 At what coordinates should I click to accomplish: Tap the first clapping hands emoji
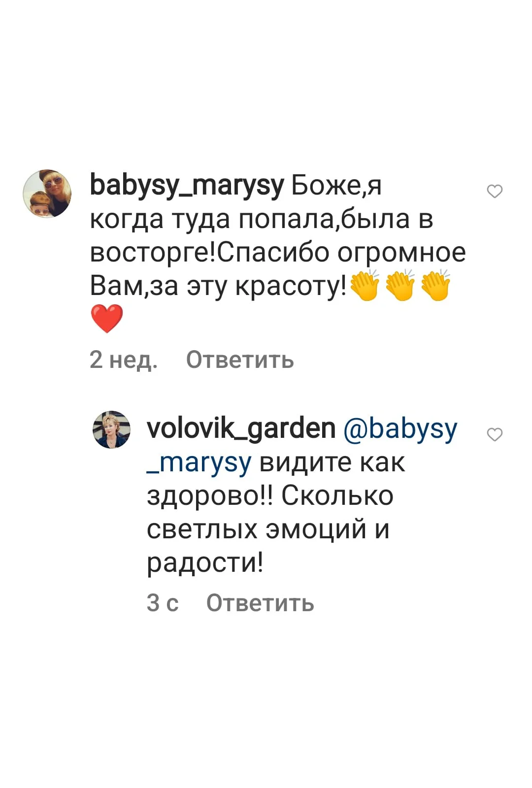(x=365, y=285)
